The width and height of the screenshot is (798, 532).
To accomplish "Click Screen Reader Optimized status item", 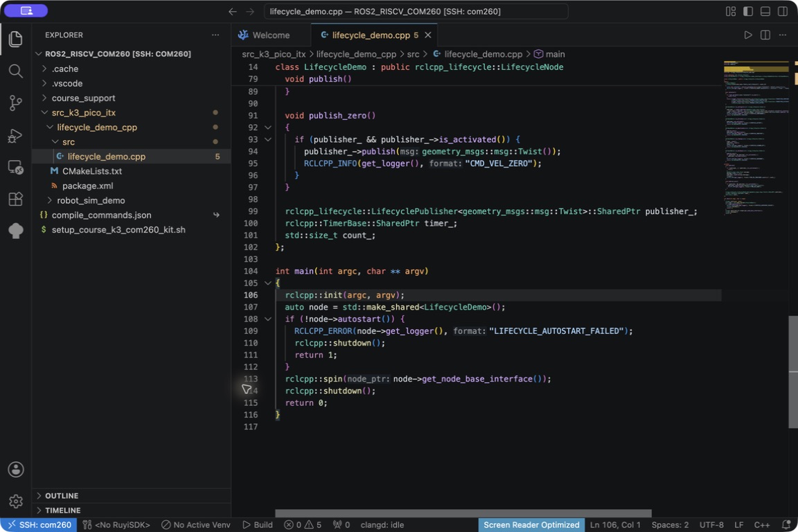I will pyautogui.click(x=531, y=525).
